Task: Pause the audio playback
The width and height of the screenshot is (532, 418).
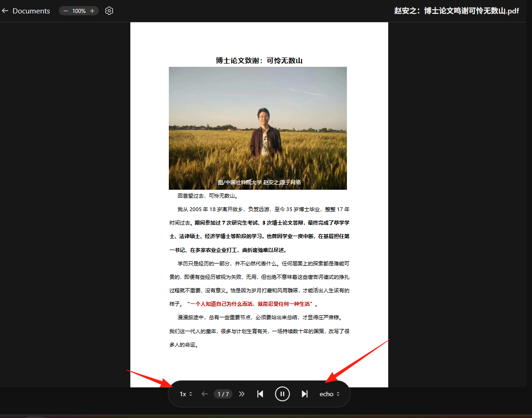Action: coord(282,394)
